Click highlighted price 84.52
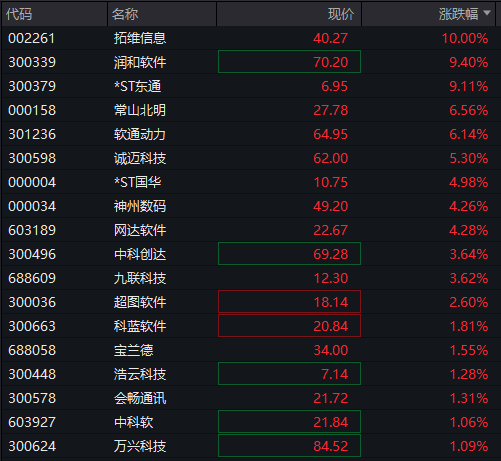This screenshot has height=461, width=501. pos(289,446)
